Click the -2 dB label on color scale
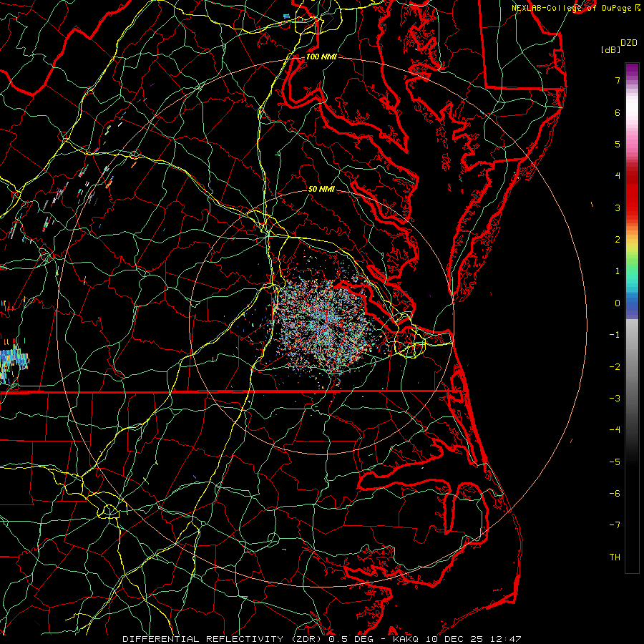Image resolution: width=644 pixels, height=644 pixels. click(x=615, y=367)
